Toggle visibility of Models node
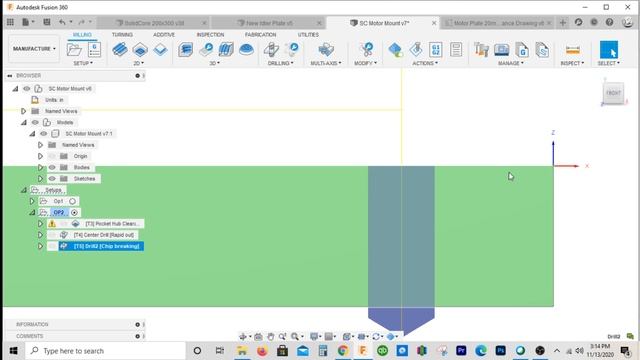Viewport: 640px width, 360px height. (x=35, y=122)
